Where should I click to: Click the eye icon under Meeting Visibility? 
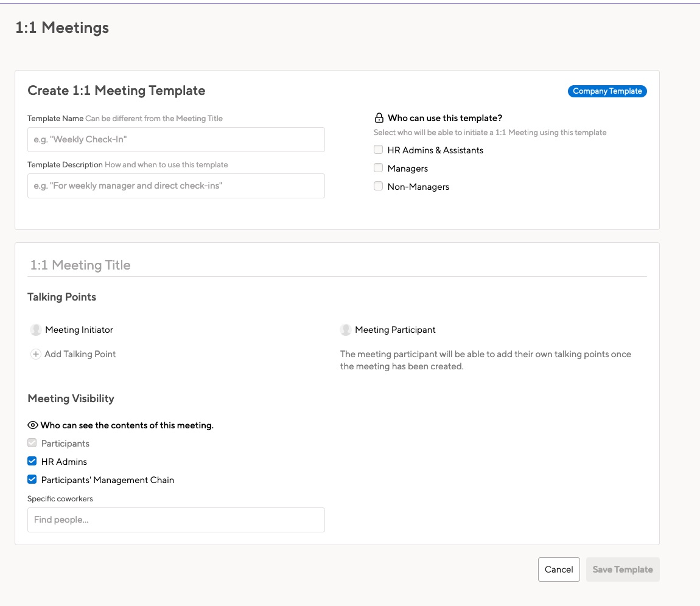[x=33, y=425]
